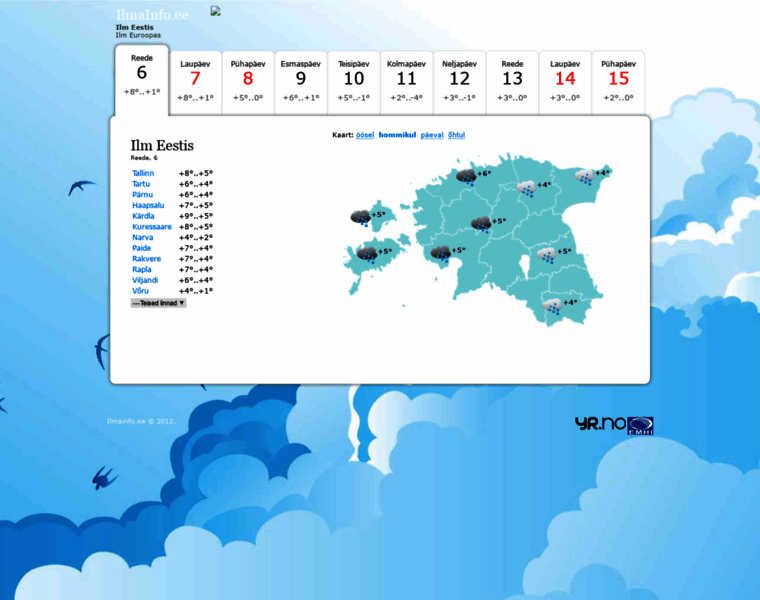Open Võru weather forecast
The width and height of the screenshot is (760, 600).
click(x=141, y=290)
